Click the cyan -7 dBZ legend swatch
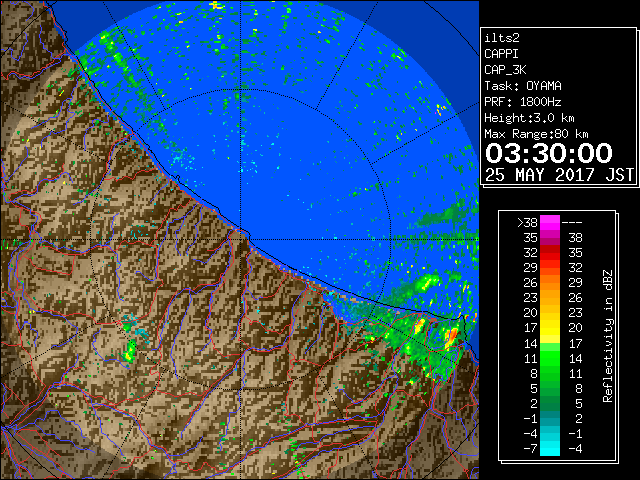This screenshot has height=480, width=640. (550, 448)
